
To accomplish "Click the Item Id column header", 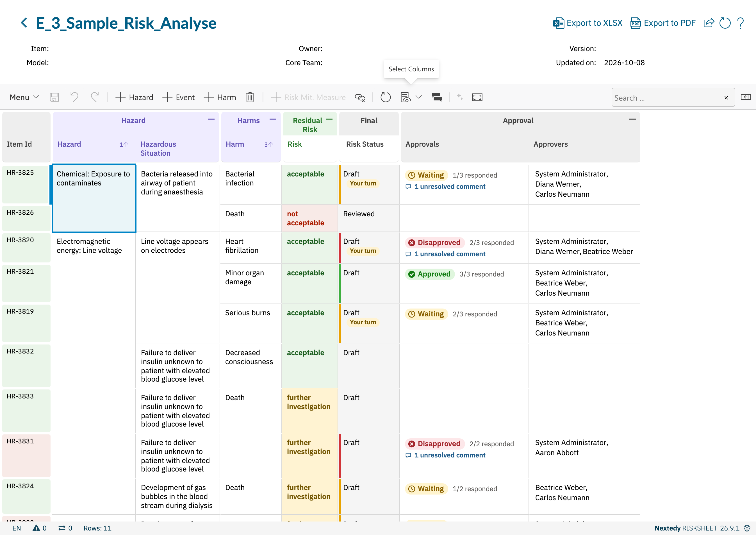I will 19,144.
